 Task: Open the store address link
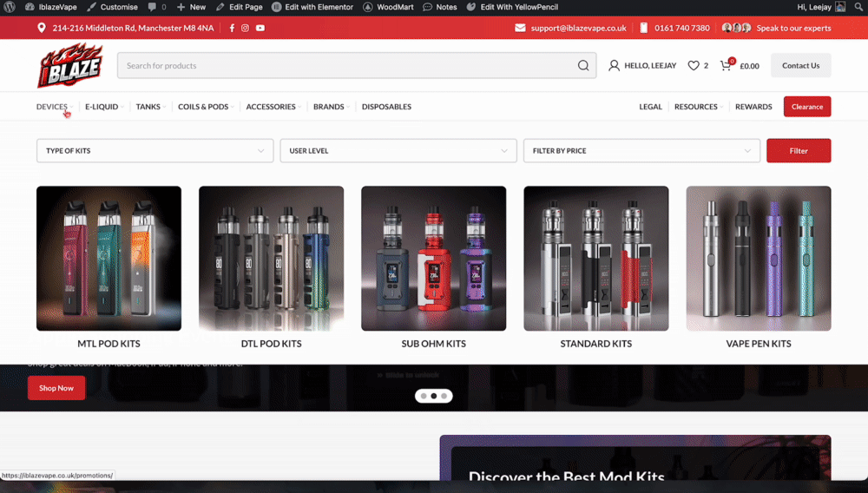click(x=133, y=28)
